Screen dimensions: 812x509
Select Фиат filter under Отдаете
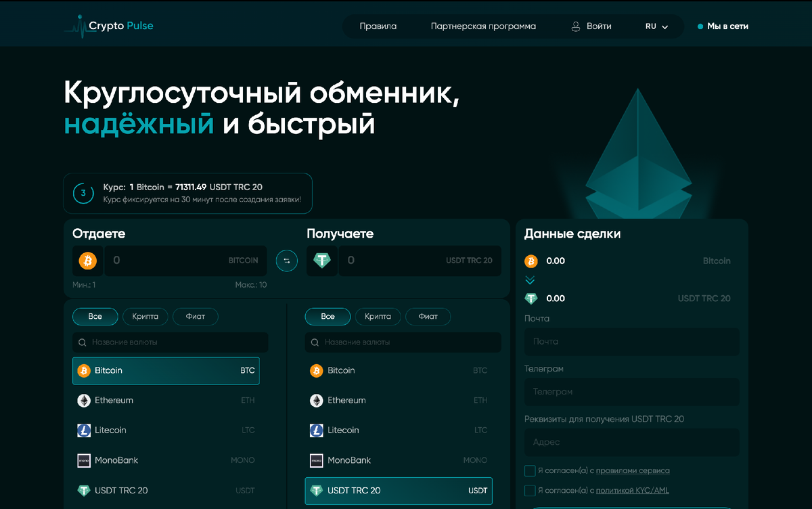196,316
